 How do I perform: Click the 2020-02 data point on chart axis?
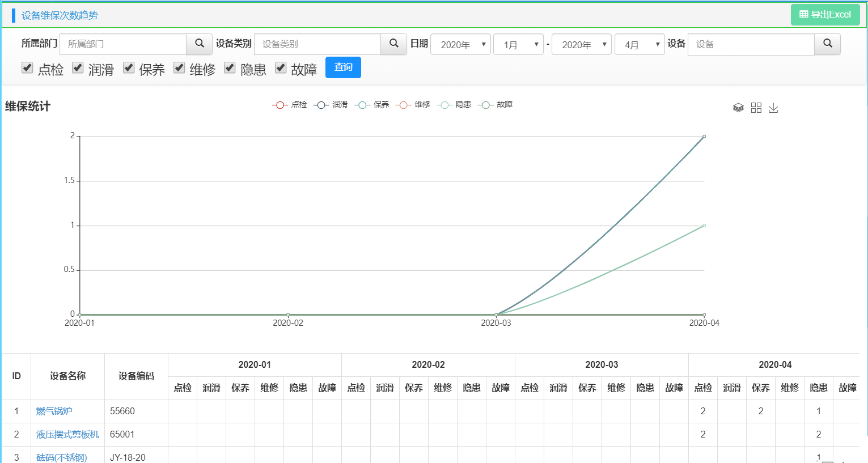pos(288,315)
